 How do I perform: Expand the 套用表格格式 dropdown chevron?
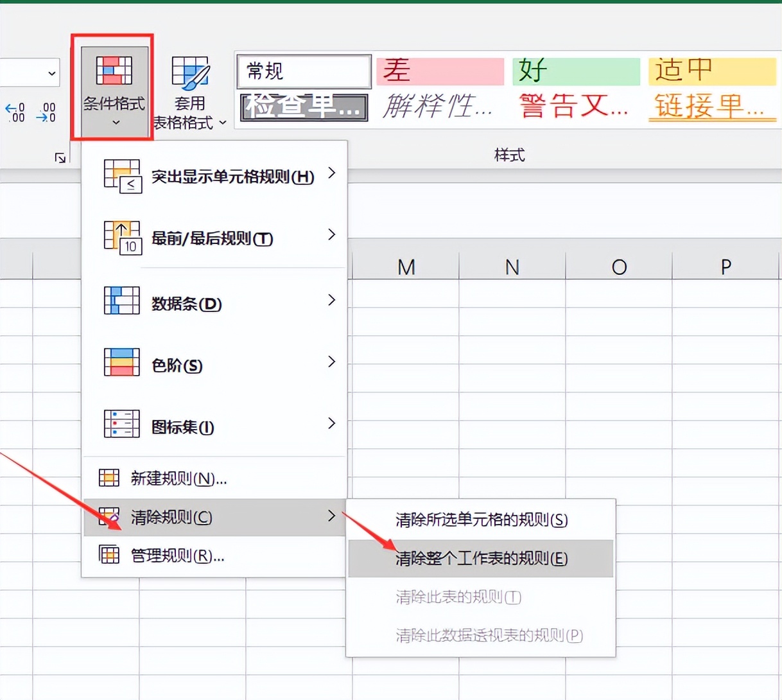point(223,122)
